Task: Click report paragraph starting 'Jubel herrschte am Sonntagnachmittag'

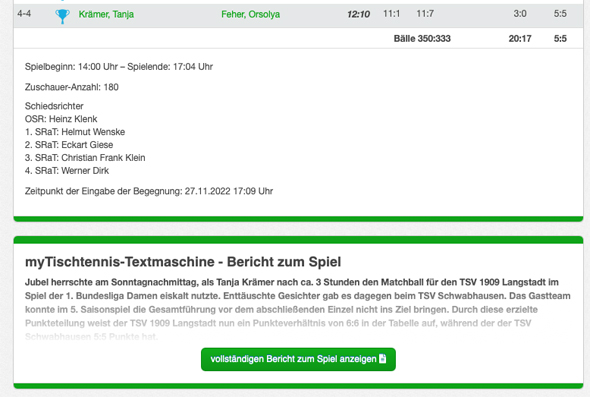Action: (298, 309)
